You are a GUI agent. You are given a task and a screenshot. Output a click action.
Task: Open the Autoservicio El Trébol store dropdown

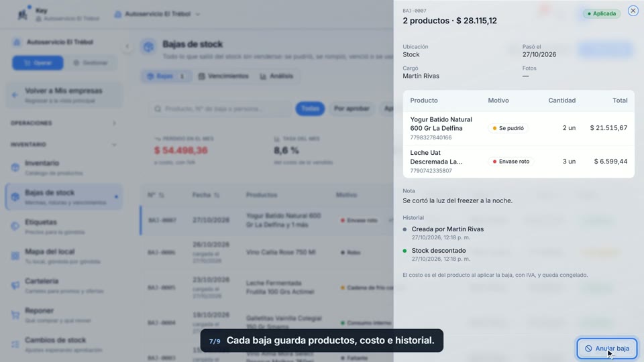coord(158,14)
